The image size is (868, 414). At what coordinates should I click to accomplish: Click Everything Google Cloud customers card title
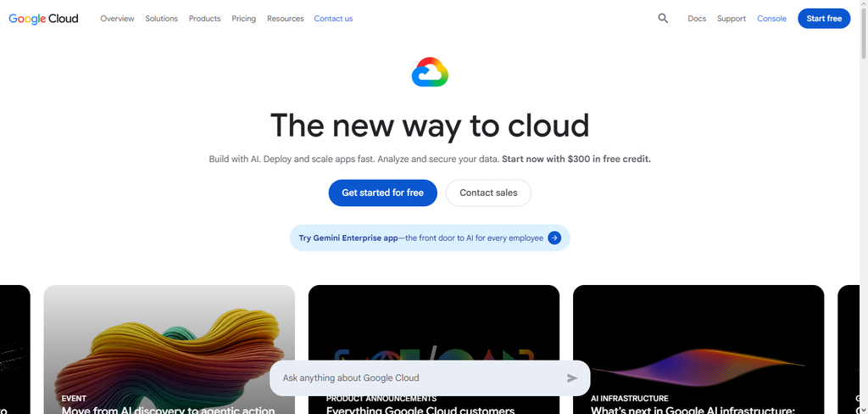point(420,410)
